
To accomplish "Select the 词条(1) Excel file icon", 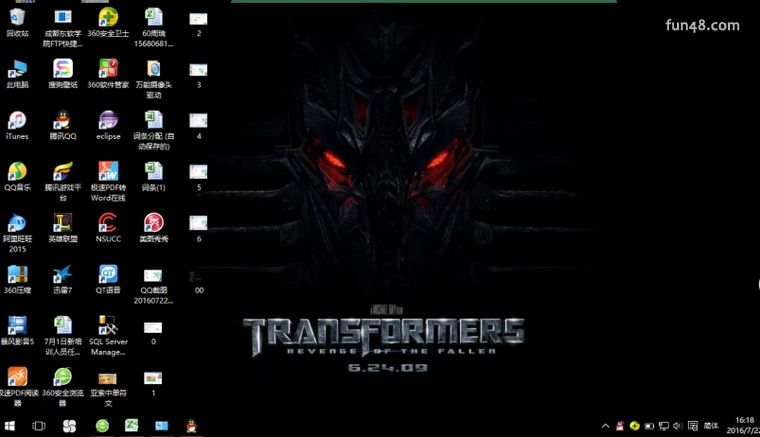I will click(x=154, y=172).
